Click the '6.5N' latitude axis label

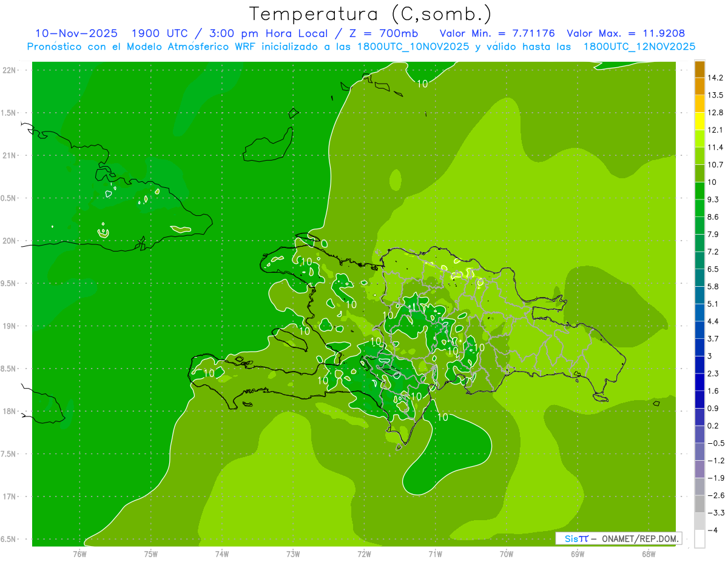[x=9, y=539]
